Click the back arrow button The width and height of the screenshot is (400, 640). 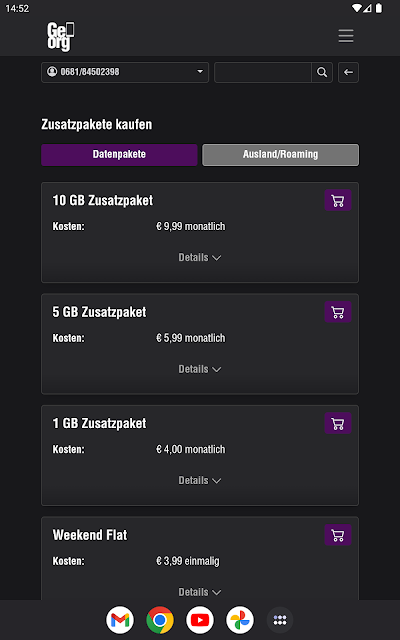[348, 72]
